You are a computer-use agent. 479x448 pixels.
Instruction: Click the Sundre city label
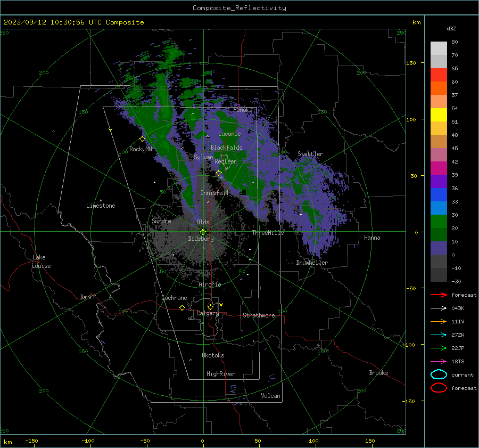(162, 221)
